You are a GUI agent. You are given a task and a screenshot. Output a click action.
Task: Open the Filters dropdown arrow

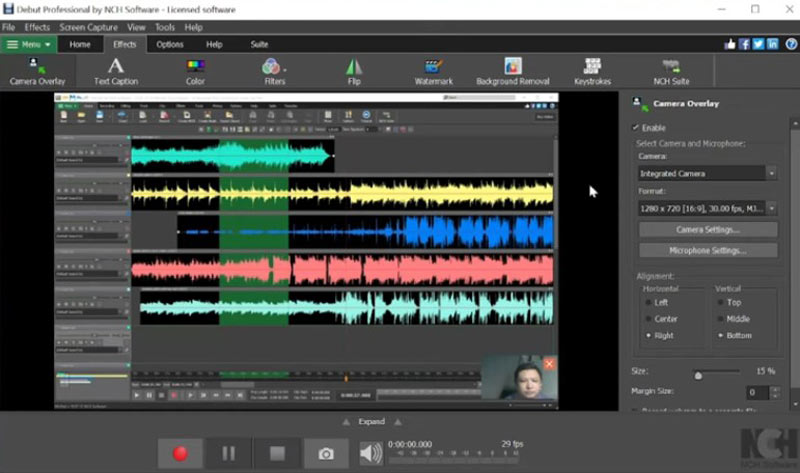pos(285,70)
